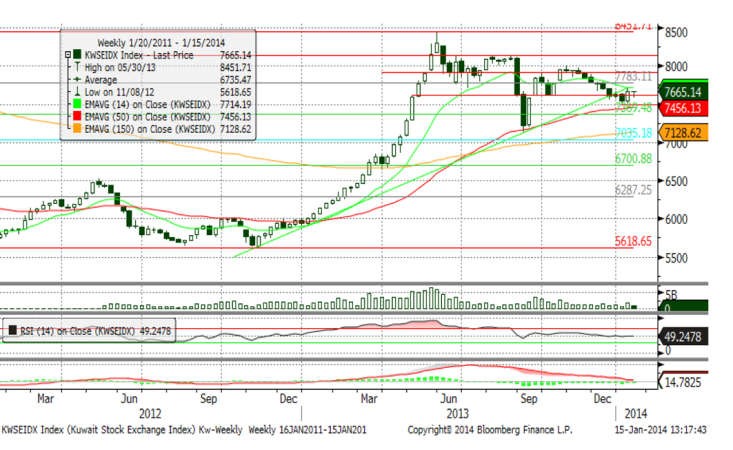Click the dark green KWSEIDX Last Price swatch

(x=77, y=55)
